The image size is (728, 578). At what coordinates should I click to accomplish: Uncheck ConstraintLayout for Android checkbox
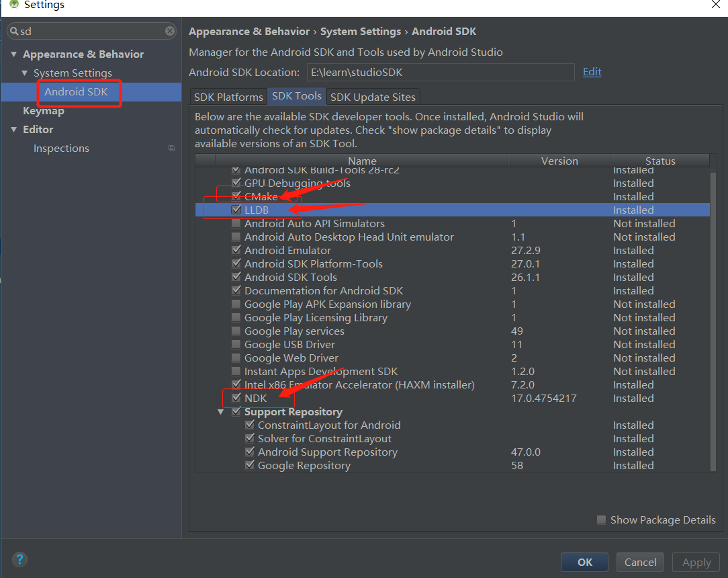[250, 425]
